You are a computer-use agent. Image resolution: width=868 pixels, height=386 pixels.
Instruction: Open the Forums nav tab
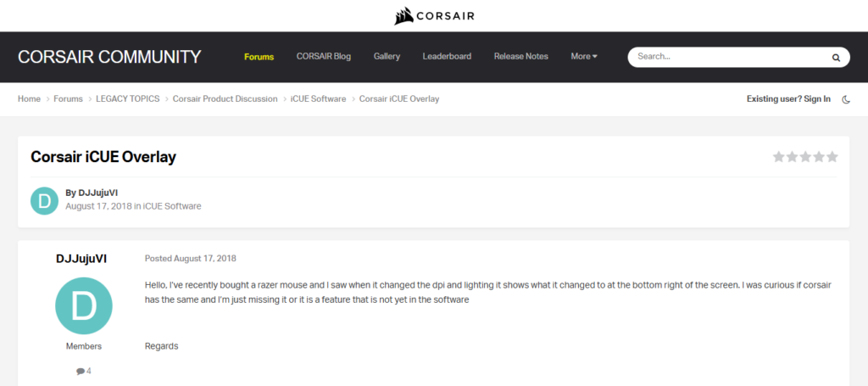[259, 57]
